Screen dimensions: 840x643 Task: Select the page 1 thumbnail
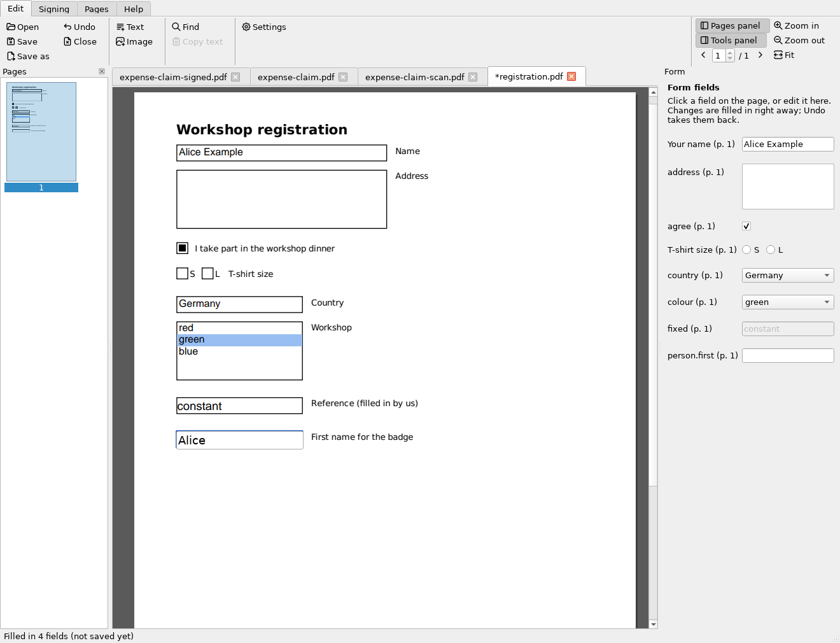click(x=41, y=132)
